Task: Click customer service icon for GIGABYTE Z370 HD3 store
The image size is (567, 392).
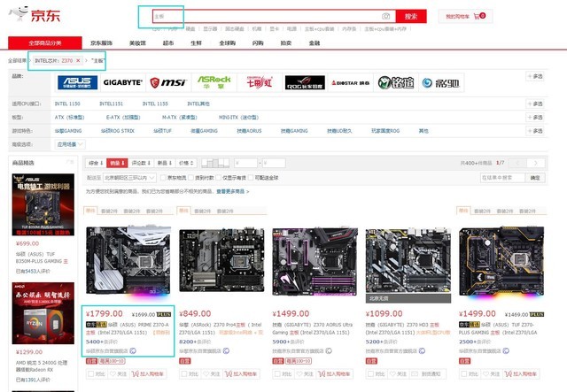Action: point(422,350)
